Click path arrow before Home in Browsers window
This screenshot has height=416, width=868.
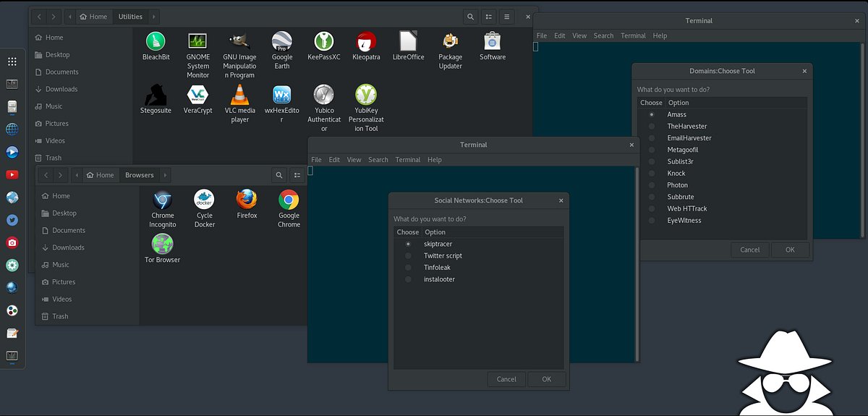(76, 175)
